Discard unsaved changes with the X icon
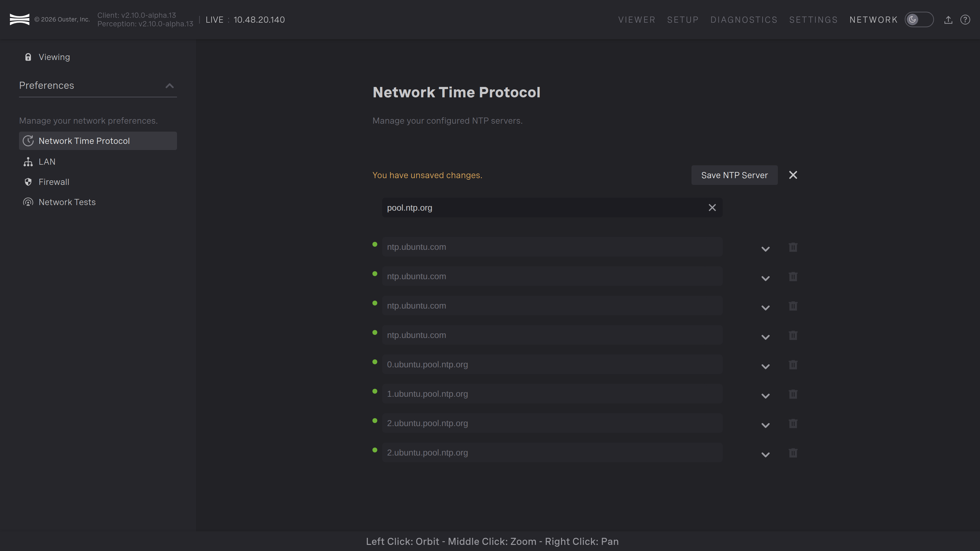 (x=793, y=175)
